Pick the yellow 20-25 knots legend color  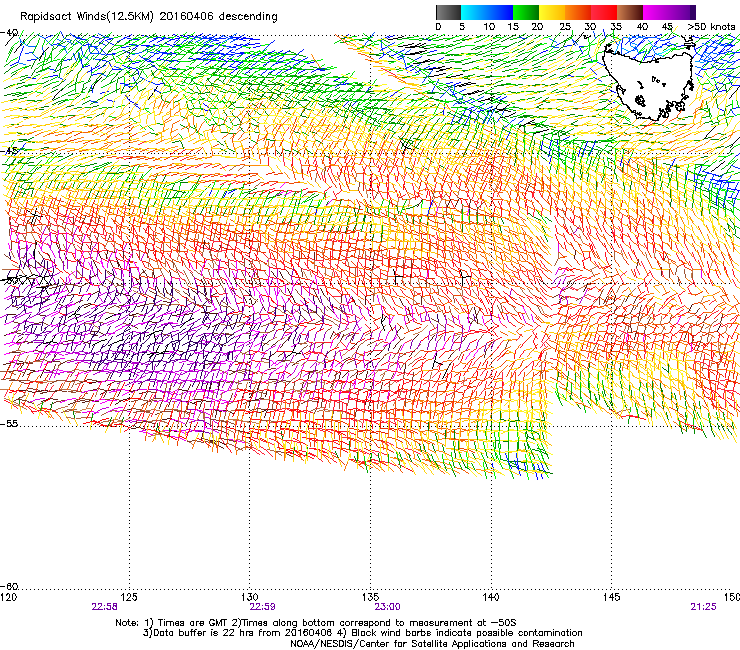tap(552, 12)
